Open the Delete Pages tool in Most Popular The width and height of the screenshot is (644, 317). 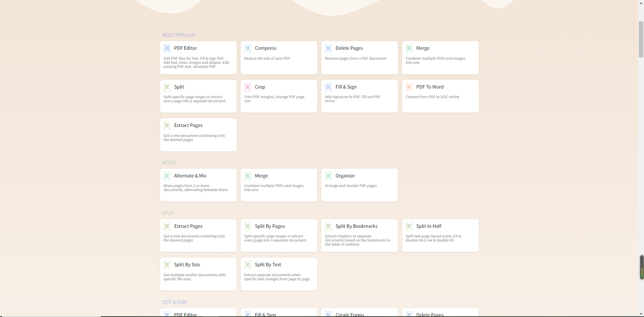[359, 57]
